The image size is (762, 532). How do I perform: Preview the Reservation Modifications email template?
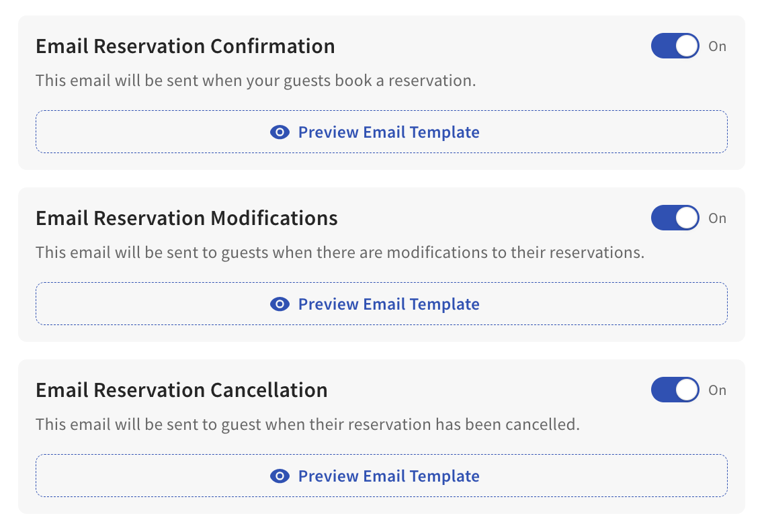pos(381,304)
